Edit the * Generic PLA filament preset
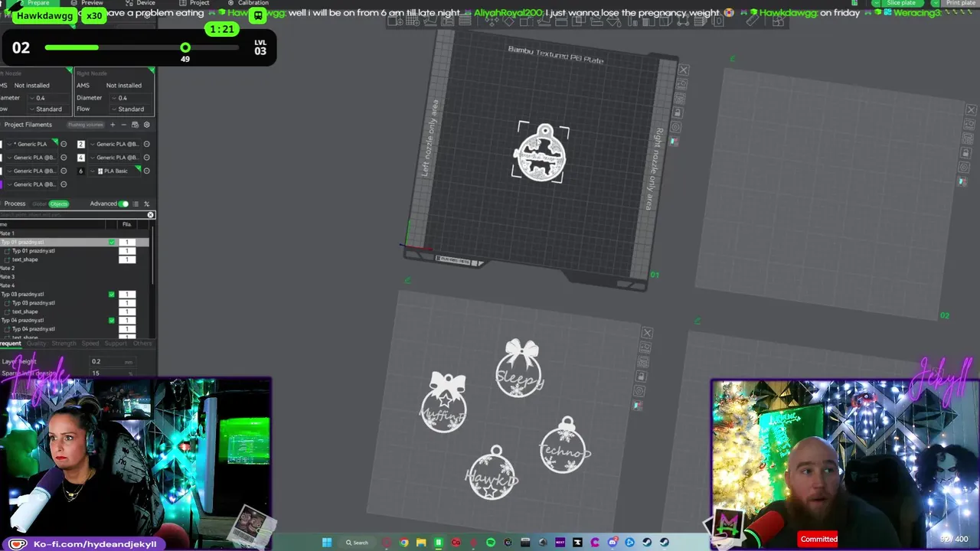The height and width of the screenshot is (551, 980). click(x=64, y=144)
